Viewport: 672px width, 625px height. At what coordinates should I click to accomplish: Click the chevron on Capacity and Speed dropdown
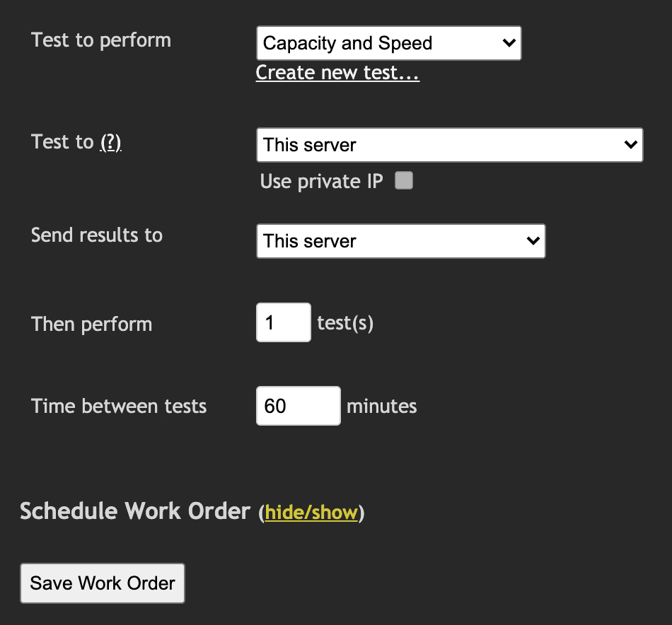(x=508, y=43)
